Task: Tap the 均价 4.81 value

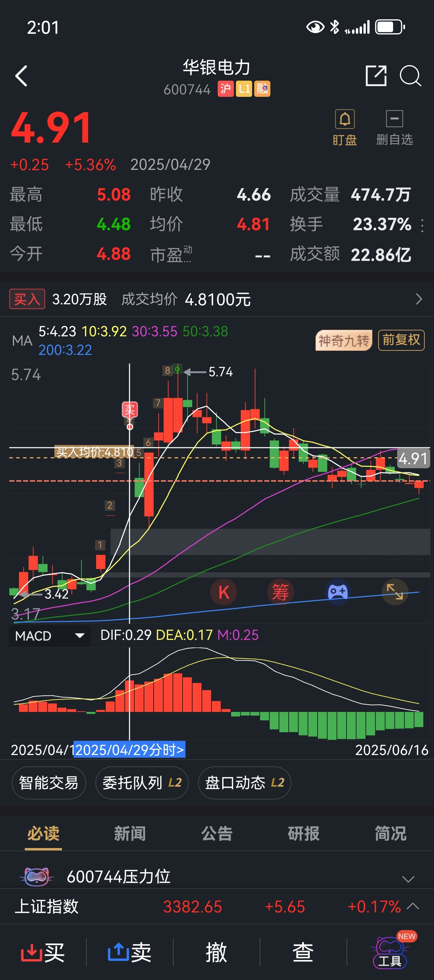Action: coord(254,224)
